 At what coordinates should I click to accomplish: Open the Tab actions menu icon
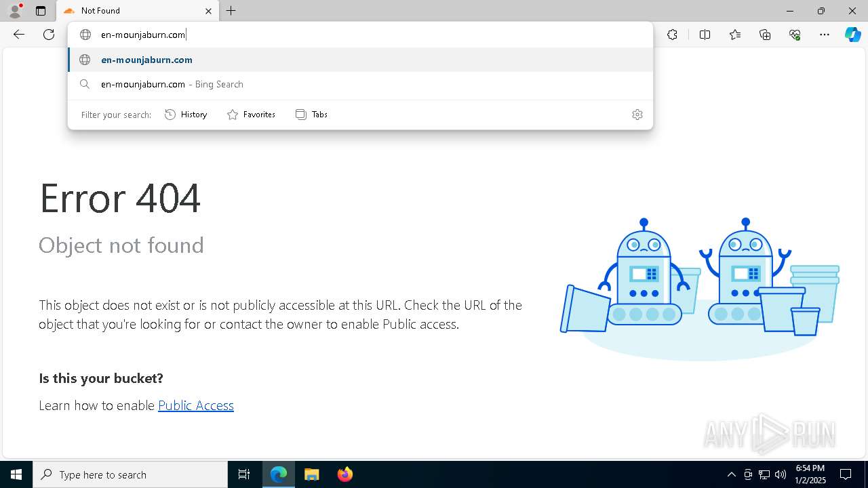(x=41, y=11)
